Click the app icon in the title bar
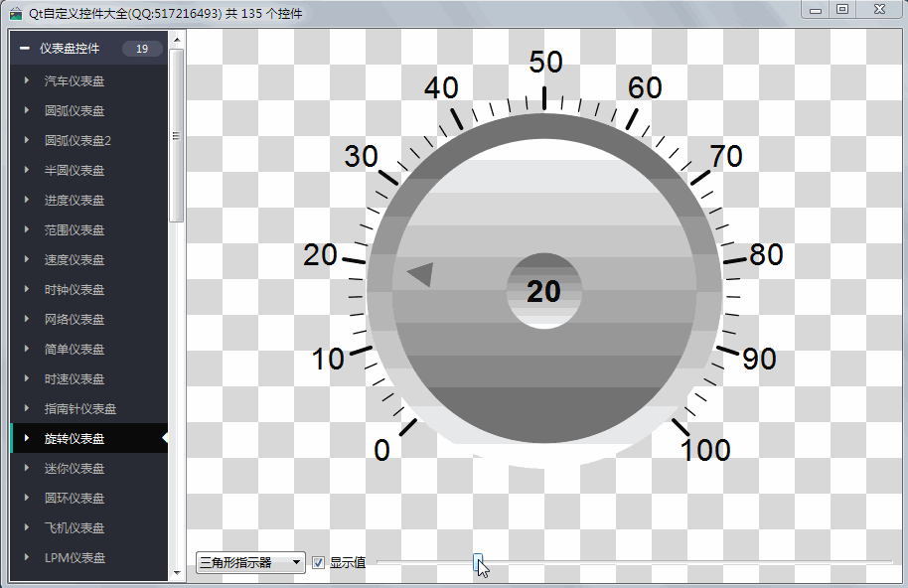 16,13
